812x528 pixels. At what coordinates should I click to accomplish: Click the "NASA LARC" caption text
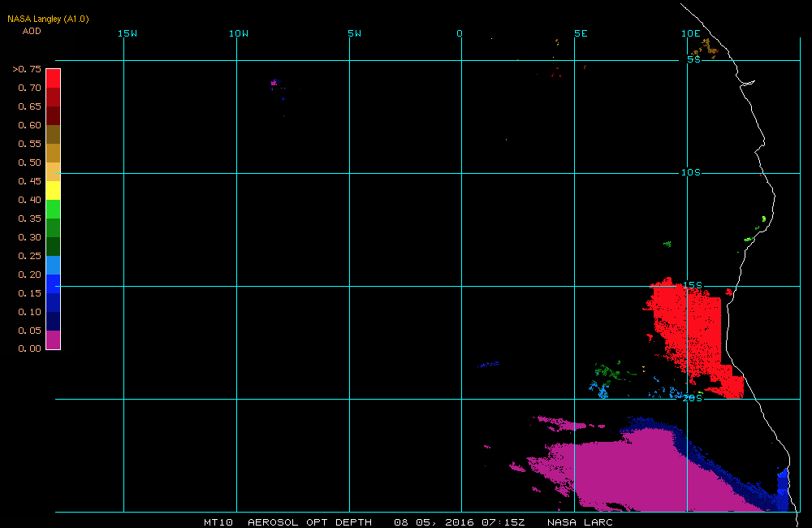580,522
